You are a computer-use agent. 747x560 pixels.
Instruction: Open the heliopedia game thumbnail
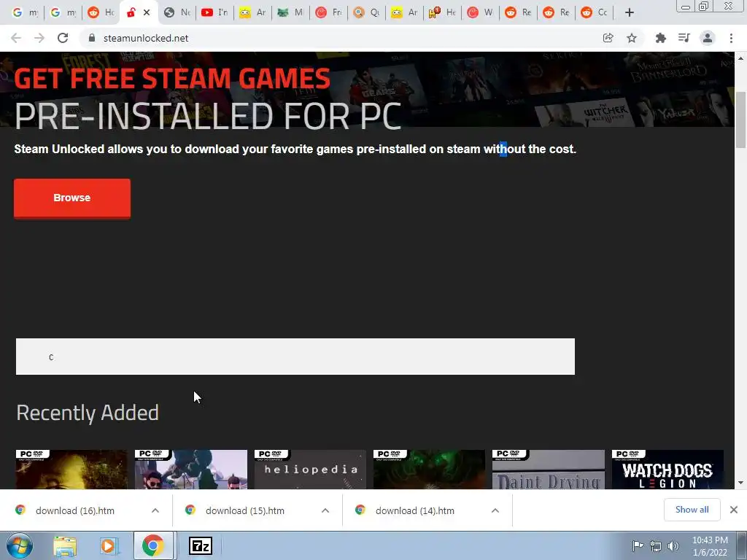(310, 470)
